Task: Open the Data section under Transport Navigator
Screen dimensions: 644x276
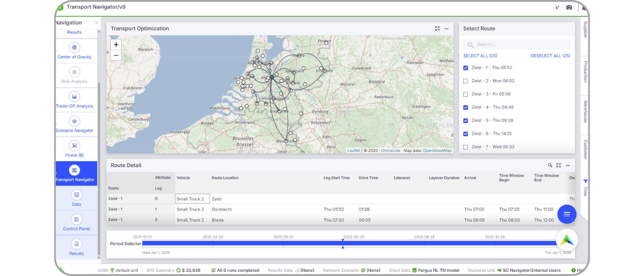Action: coord(76,198)
